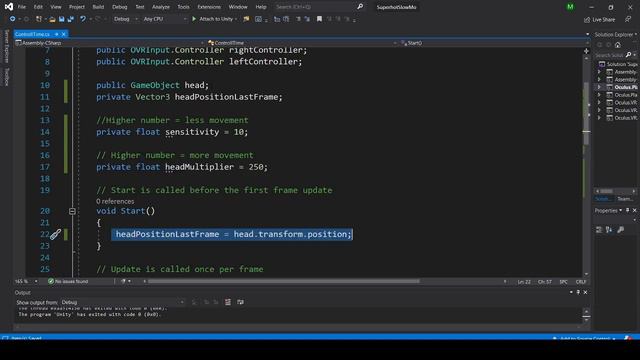Switch to the Team Explorer bottom tab
This screenshot has height=360, width=640.
click(x=624, y=199)
